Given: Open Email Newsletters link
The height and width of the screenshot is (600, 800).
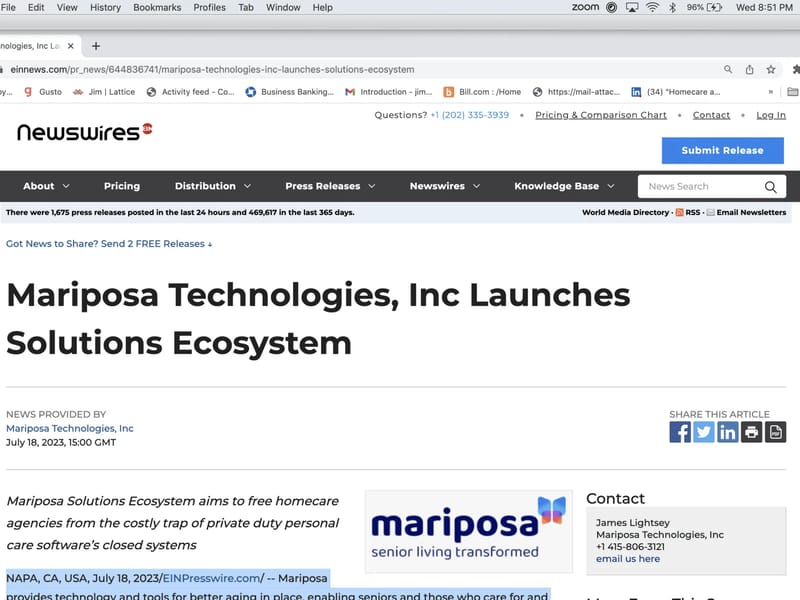Looking at the screenshot, I should 751,212.
